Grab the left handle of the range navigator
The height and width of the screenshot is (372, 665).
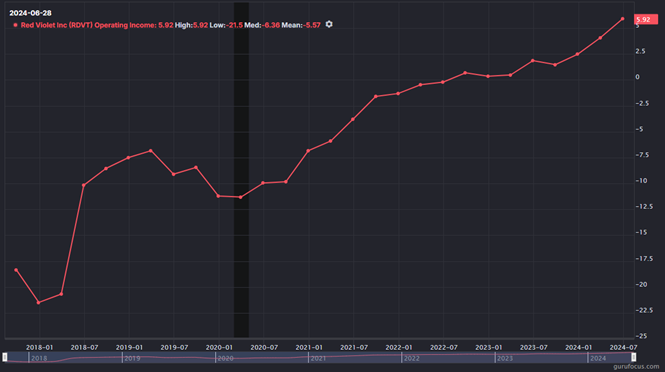click(5, 357)
